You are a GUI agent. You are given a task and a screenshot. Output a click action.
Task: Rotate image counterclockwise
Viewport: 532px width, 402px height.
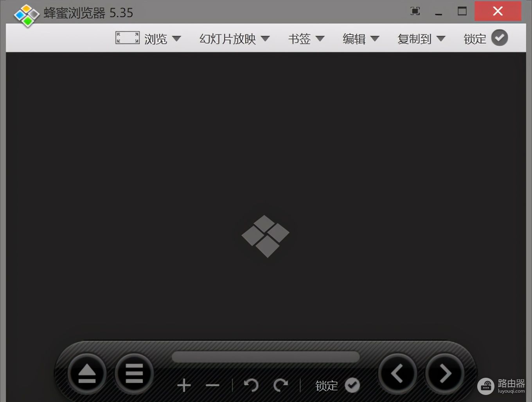coord(251,385)
